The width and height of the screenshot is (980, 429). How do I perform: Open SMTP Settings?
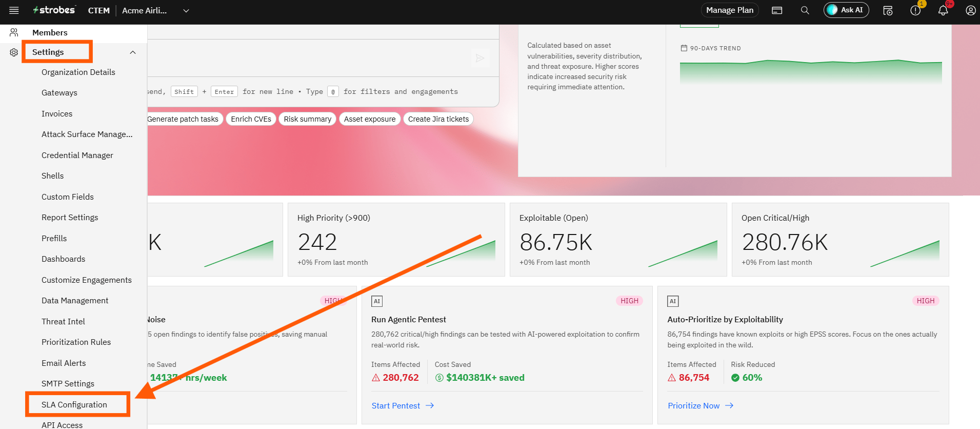(x=68, y=384)
